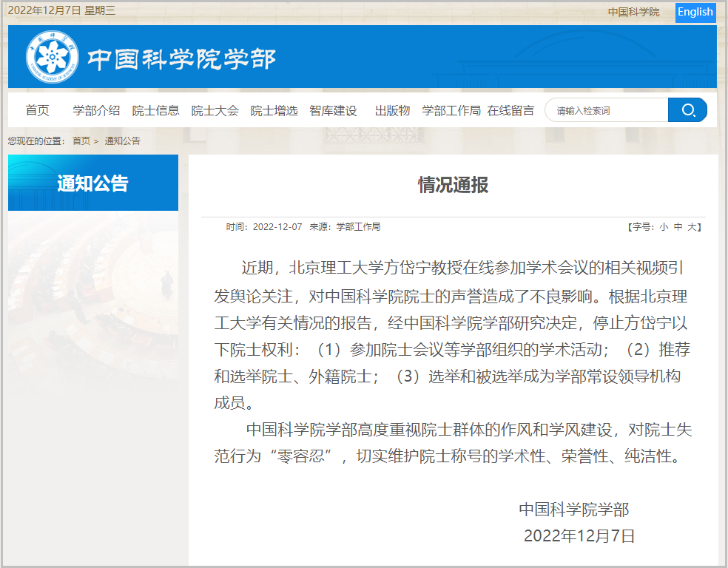The height and width of the screenshot is (568, 728).
Task: Open the 中国科学院 link at top right
Action: click(x=633, y=13)
